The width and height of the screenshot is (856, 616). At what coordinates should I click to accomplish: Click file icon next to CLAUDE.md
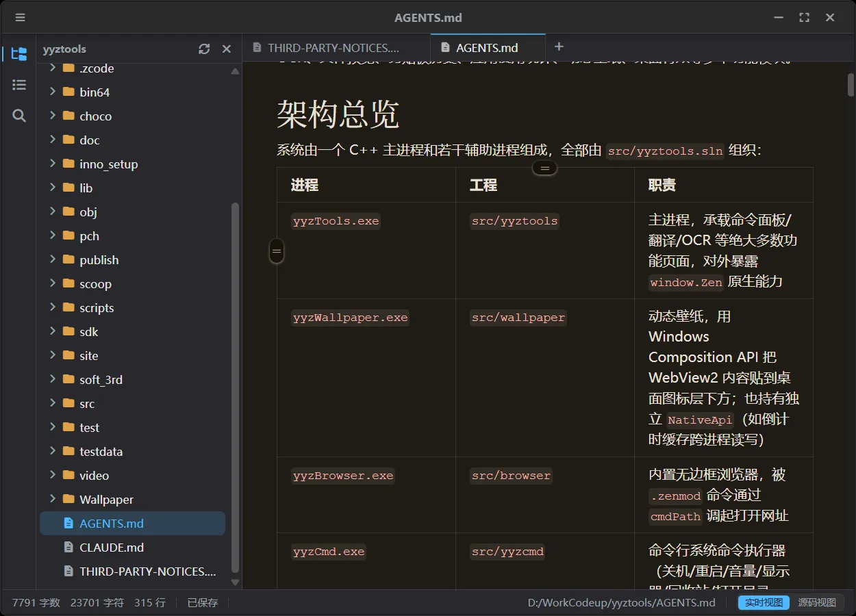[x=68, y=547]
